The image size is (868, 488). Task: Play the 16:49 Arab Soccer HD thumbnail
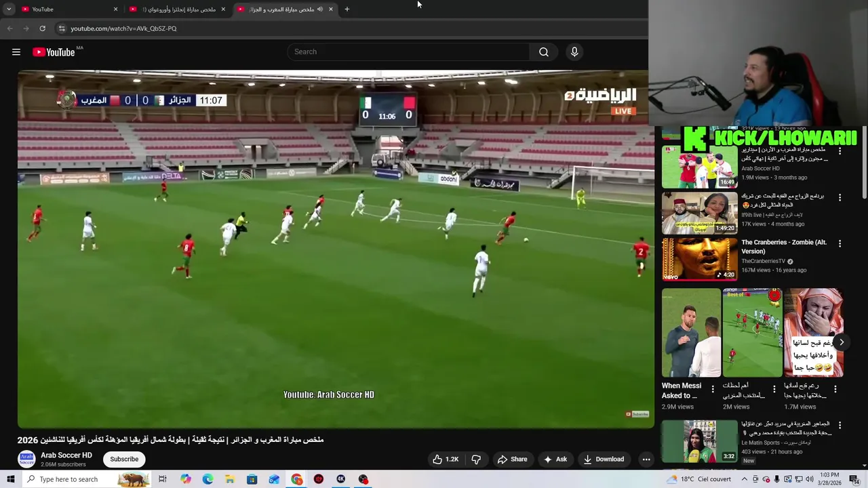pyautogui.click(x=699, y=166)
